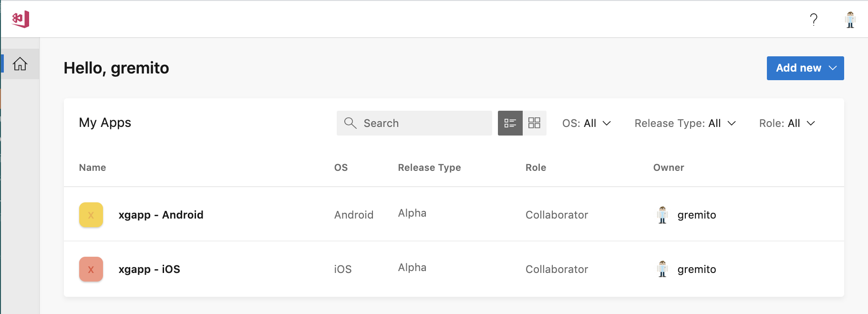Click the red xgapp iOS app icon
Screen dimensions: 868x314
click(x=91, y=269)
